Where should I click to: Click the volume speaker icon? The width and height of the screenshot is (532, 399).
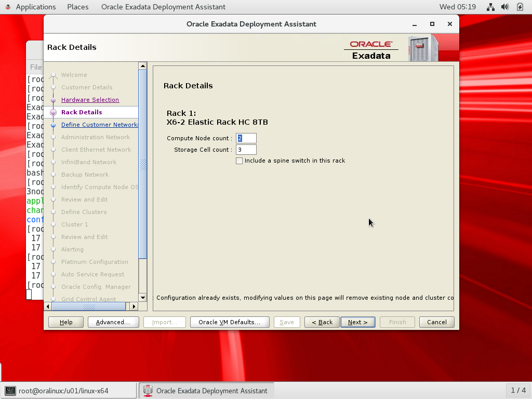(x=504, y=7)
